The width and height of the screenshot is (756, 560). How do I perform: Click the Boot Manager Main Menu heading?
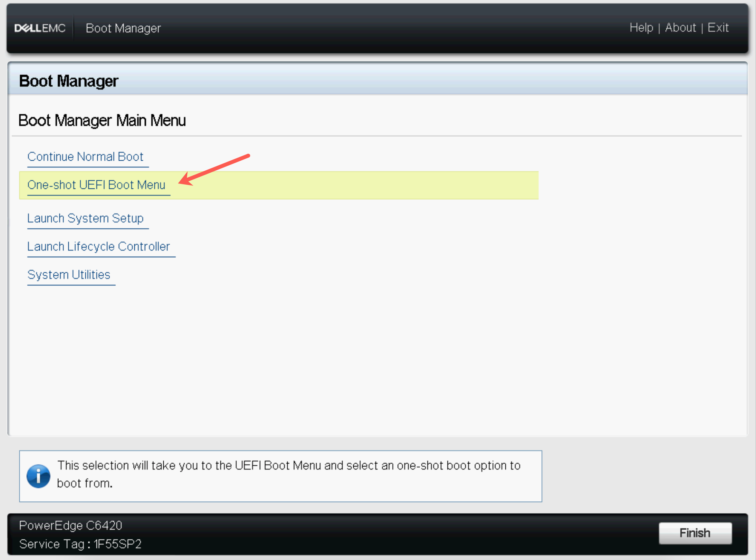(102, 120)
